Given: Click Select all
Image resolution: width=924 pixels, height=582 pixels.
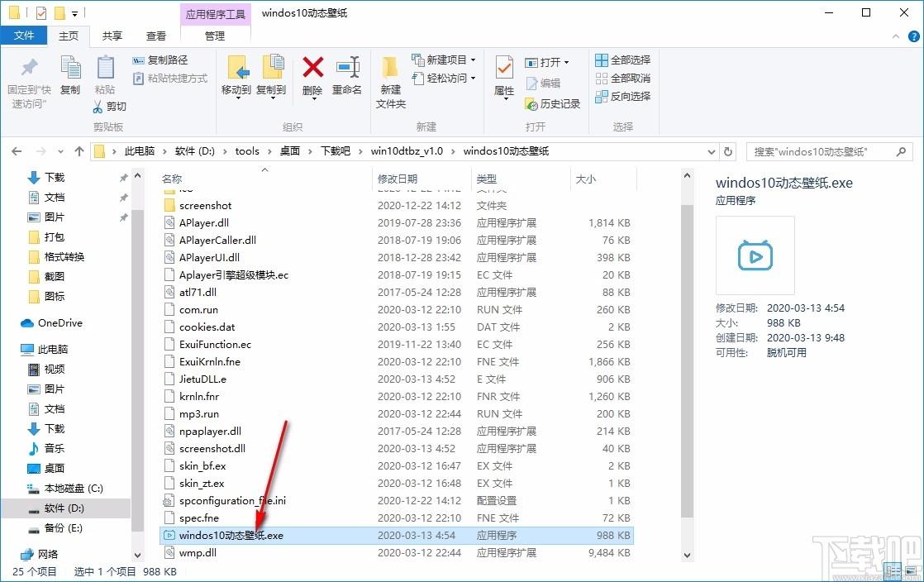Looking at the screenshot, I should pos(623,60).
